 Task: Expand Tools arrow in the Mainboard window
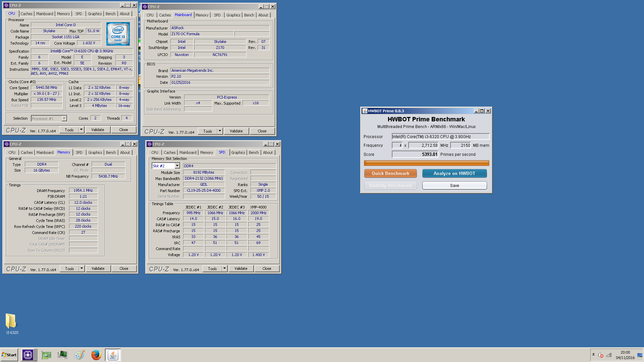pyautogui.click(x=220, y=131)
